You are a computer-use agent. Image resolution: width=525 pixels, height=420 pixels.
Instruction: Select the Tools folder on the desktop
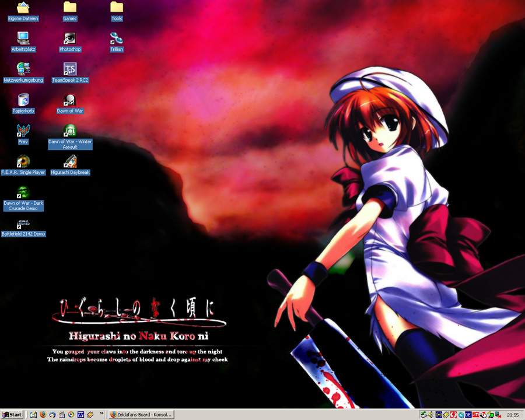tap(117, 12)
